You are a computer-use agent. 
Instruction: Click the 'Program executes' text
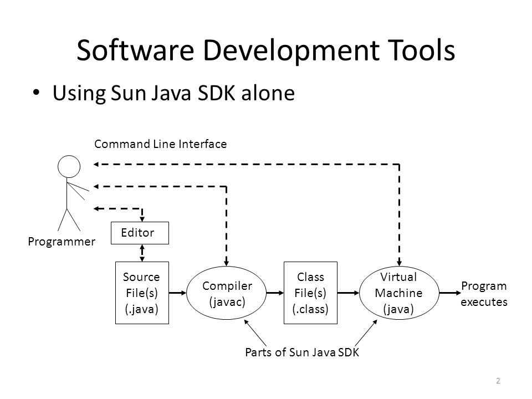tap(484, 294)
